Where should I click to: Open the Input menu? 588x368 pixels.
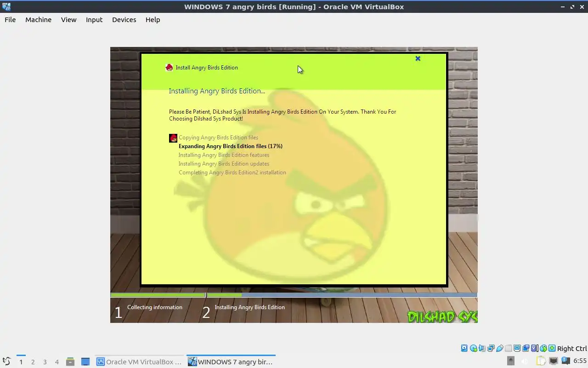94,20
